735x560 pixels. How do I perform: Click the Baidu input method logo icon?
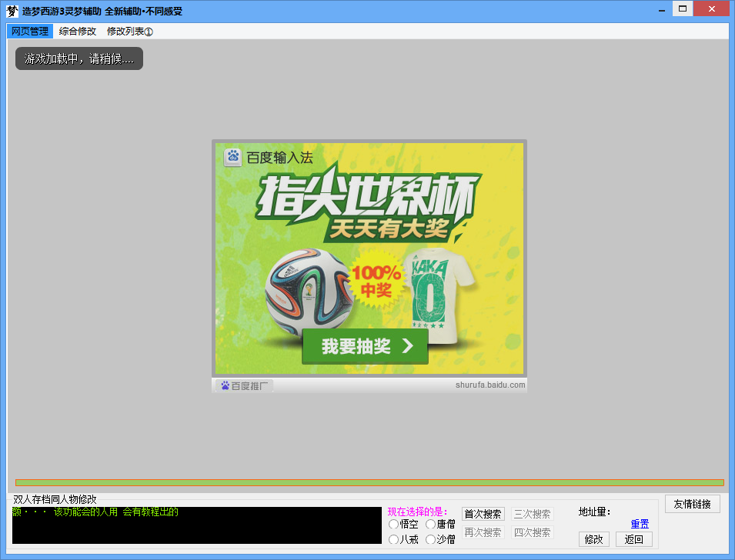pyautogui.click(x=232, y=158)
